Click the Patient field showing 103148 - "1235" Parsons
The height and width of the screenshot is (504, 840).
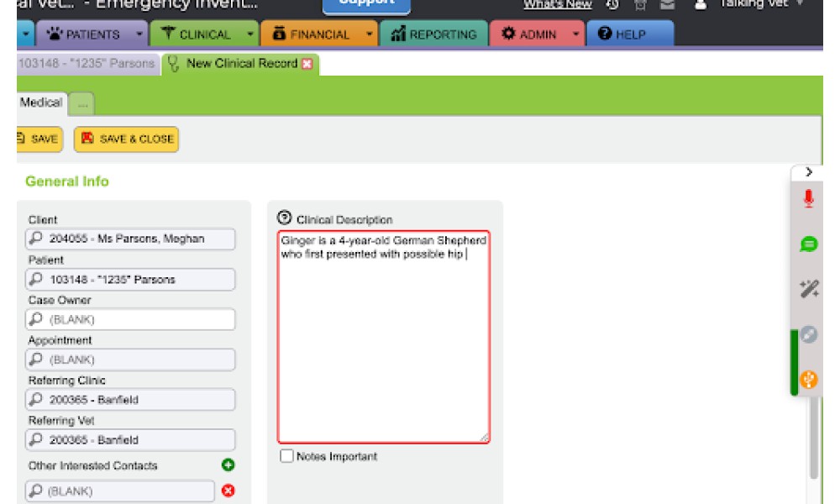pyautogui.click(x=130, y=279)
